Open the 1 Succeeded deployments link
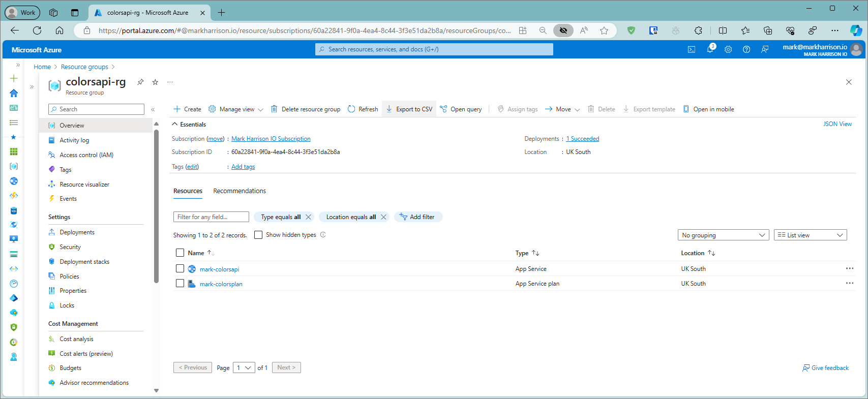The height and width of the screenshot is (399, 868). (583, 139)
